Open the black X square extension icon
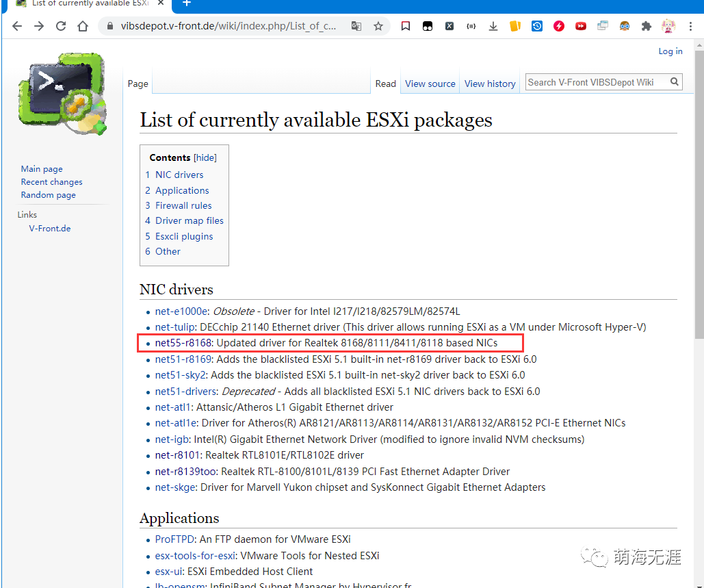The image size is (704, 588). coord(449,26)
